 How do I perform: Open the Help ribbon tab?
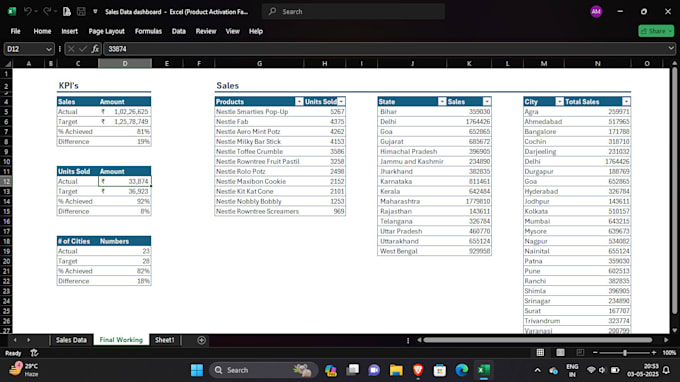[256, 31]
